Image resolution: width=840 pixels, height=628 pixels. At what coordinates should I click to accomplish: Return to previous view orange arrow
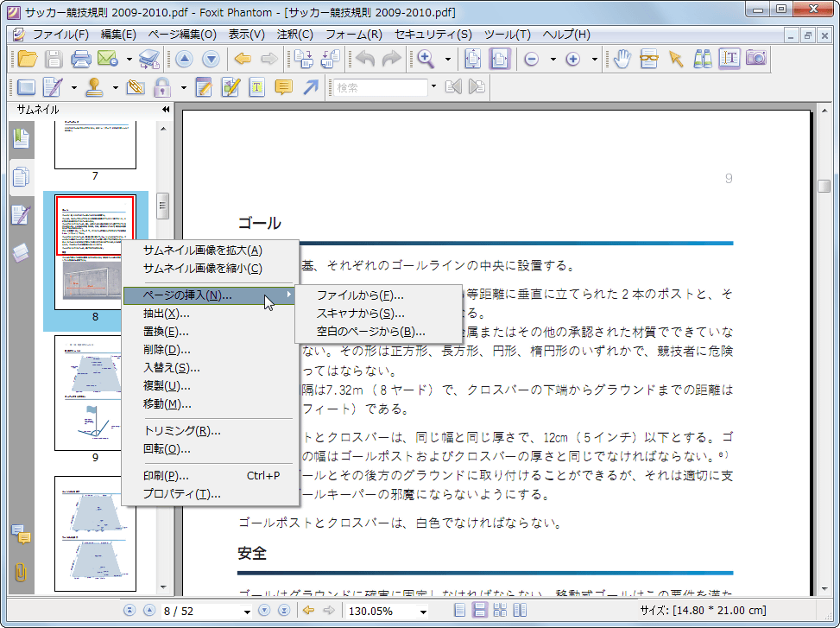(x=243, y=59)
